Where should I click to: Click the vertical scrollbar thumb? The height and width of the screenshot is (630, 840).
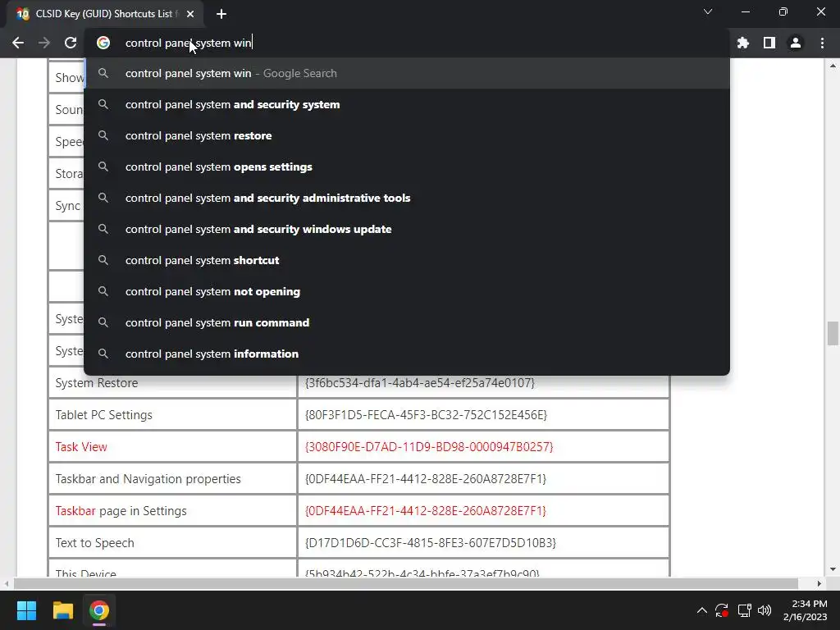point(833,333)
